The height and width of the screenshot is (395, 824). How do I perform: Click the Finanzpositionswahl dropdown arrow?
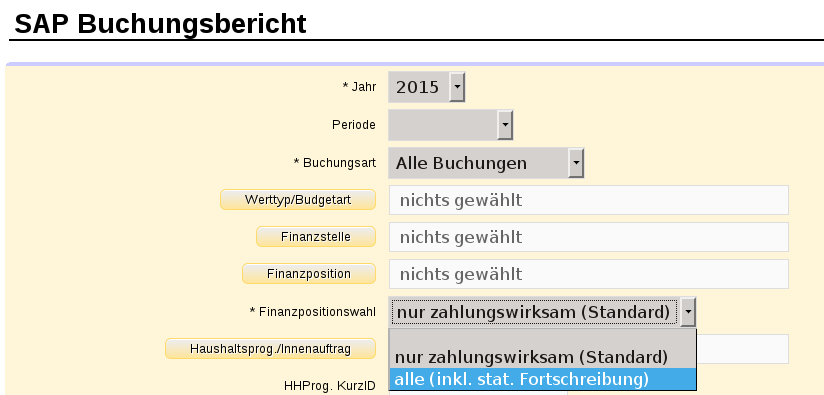688,313
